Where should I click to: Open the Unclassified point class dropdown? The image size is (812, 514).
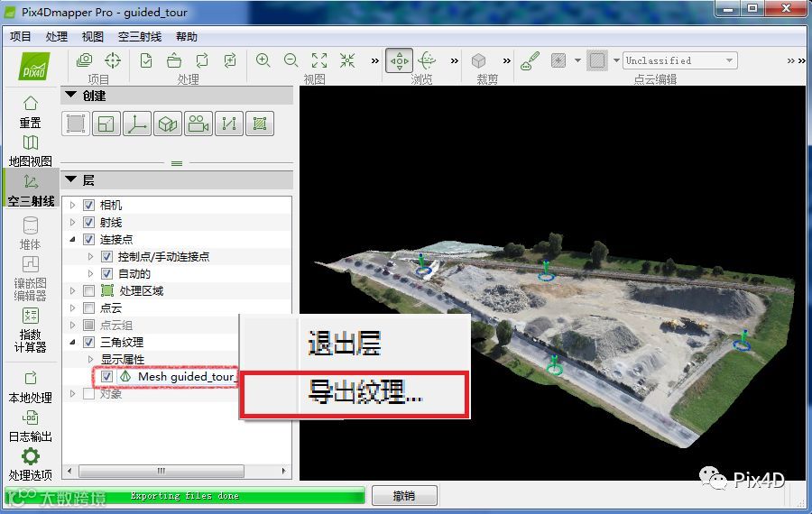pyautogui.click(x=680, y=60)
